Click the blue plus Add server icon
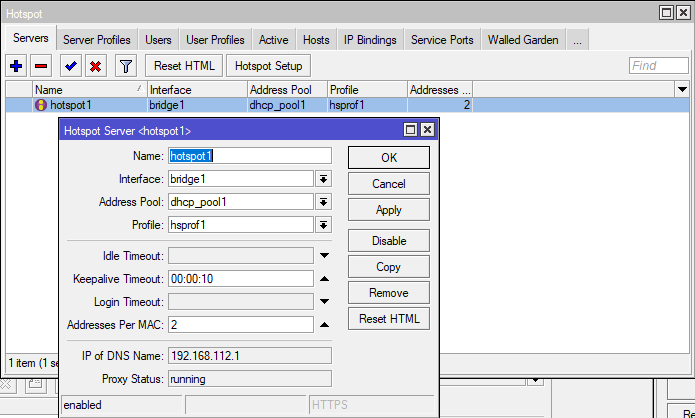This screenshot has height=418, width=695. point(16,66)
